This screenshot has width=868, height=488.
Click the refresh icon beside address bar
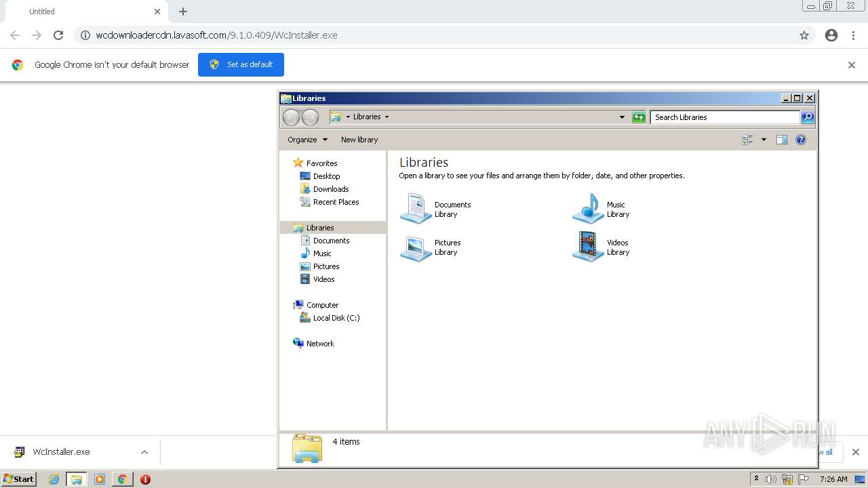point(638,117)
